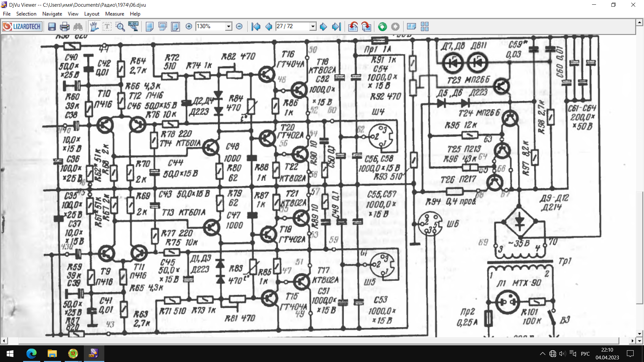This screenshot has width=644, height=362.
Task: Click the Print icon
Action: [64, 26]
